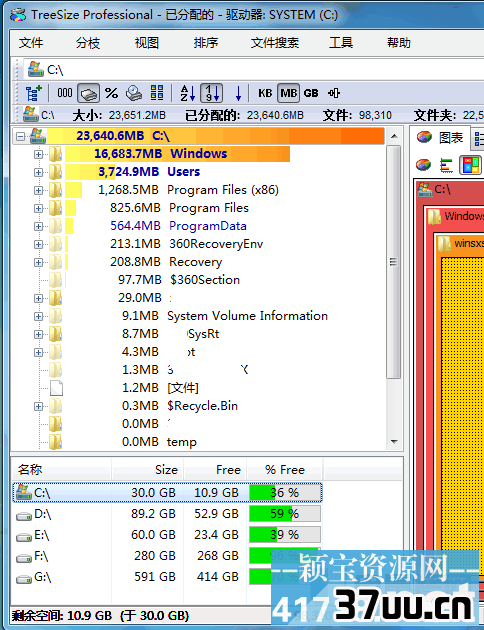Viewport: 484px width, 630px height.
Task: Collapse the C:\ root tree node
Action: pos(20,137)
